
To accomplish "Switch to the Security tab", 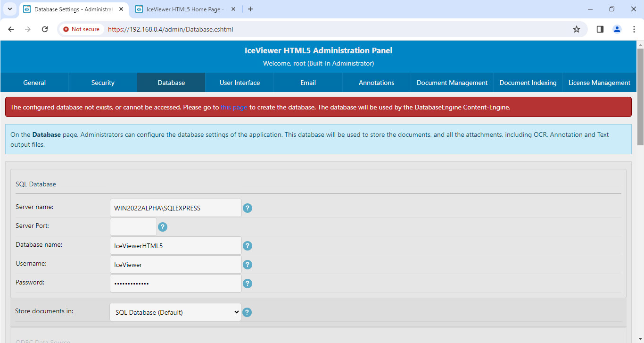I will pyautogui.click(x=103, y=83).
